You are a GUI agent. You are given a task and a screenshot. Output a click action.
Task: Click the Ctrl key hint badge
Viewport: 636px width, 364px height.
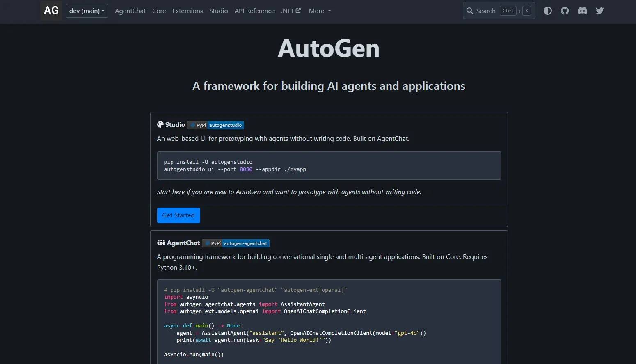(508, 11)
